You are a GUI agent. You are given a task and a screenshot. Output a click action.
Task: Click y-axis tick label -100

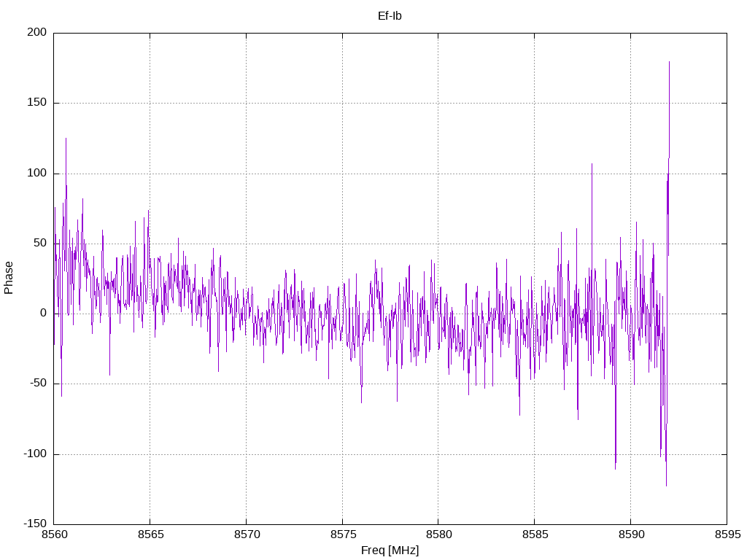[35, 454]
